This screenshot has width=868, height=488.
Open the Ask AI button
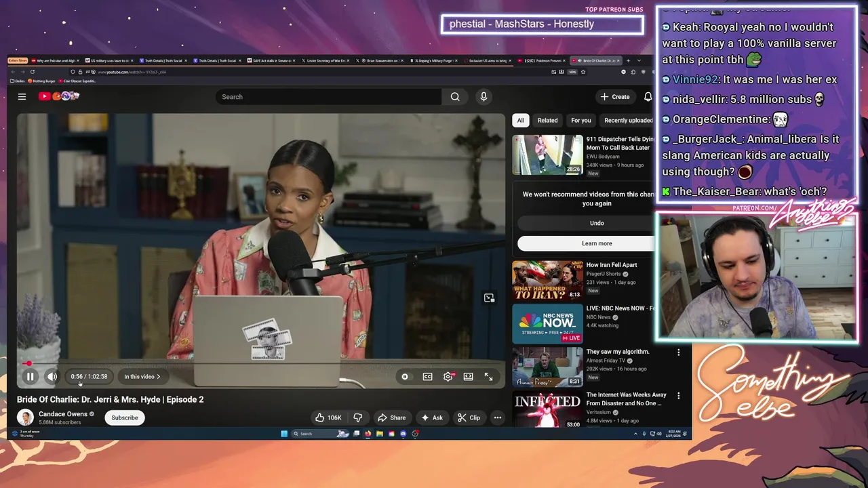(x=432, y=418)
